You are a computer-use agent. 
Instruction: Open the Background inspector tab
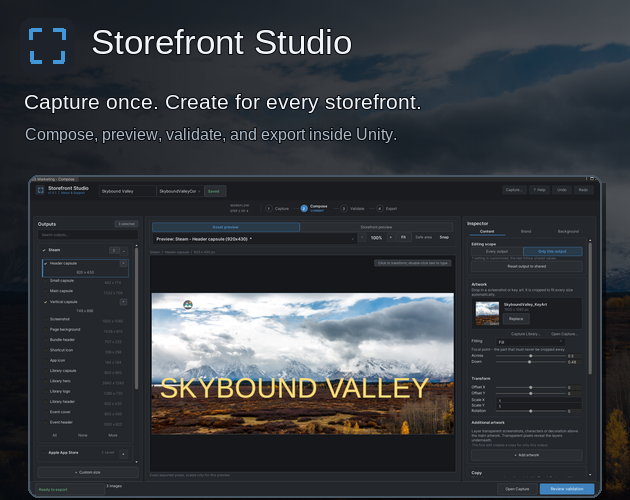568,232
